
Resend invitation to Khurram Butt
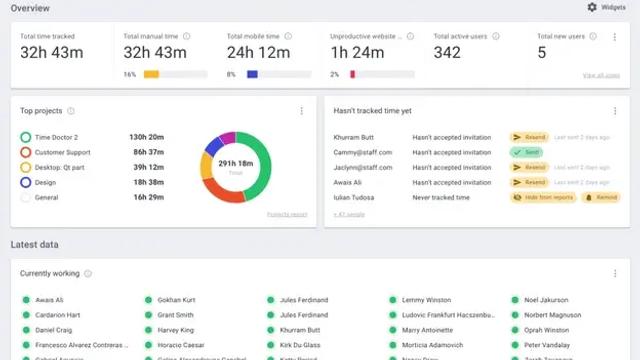tap(529, 137)
